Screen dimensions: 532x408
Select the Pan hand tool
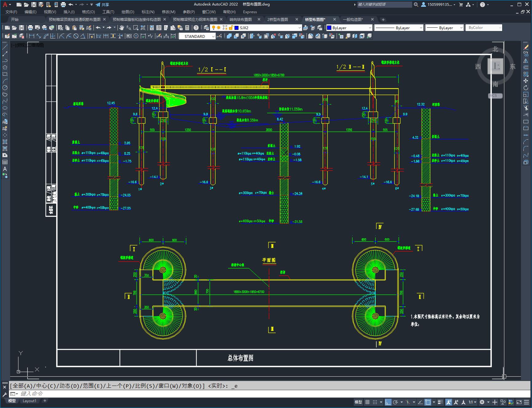tap(122, 28)
